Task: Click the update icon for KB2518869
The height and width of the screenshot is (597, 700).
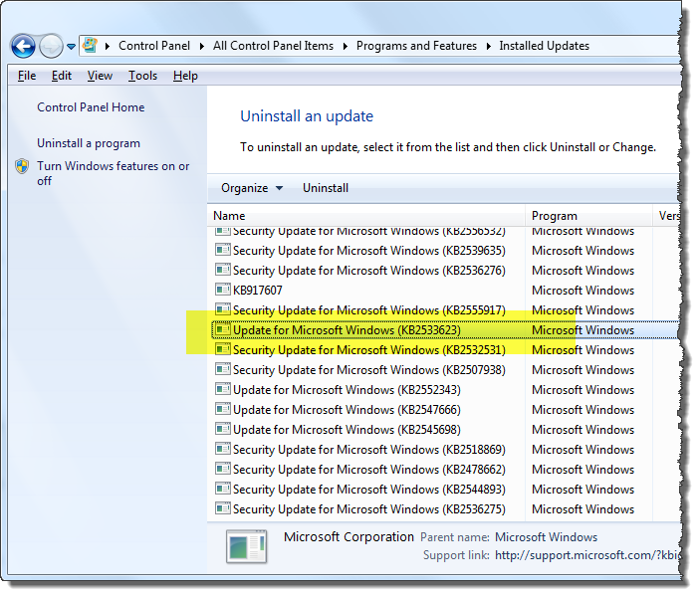Action: [x=223, y=449]
